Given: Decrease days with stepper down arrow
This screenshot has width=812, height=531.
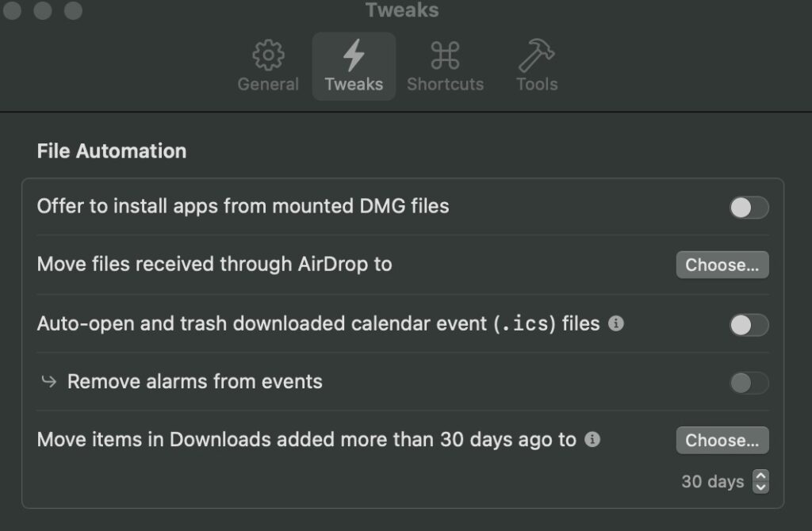Looking at the screenshot, I should [x=760, y=487].
